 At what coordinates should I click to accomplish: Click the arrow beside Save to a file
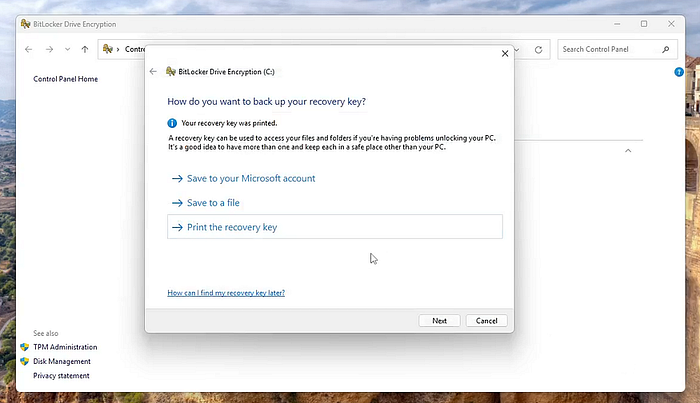177,203
